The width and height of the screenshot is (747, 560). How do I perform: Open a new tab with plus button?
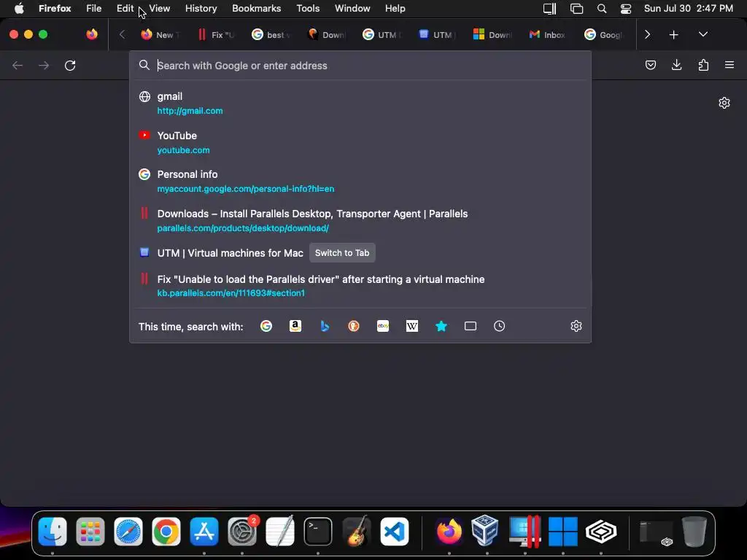tap(673, 35)
